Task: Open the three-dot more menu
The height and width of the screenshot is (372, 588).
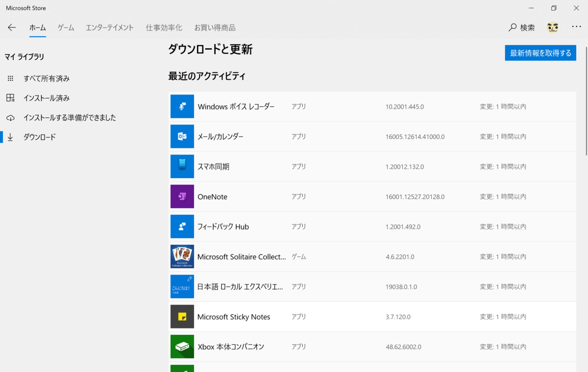Action: [x=576, y=27]
